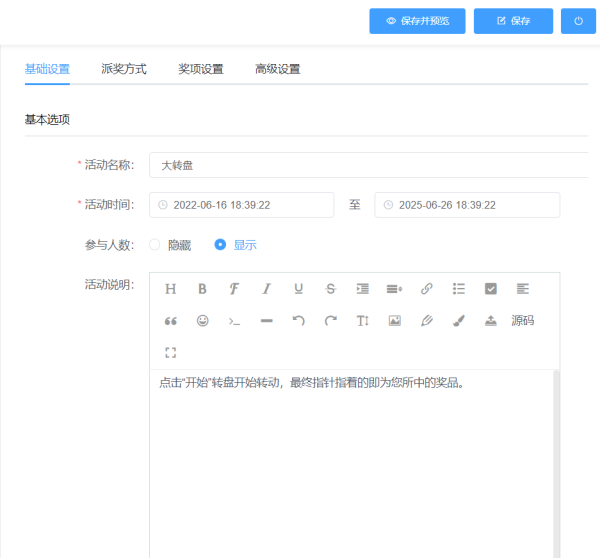
Task: Select the 显示 radio for participant count
Action: point(220,245)
